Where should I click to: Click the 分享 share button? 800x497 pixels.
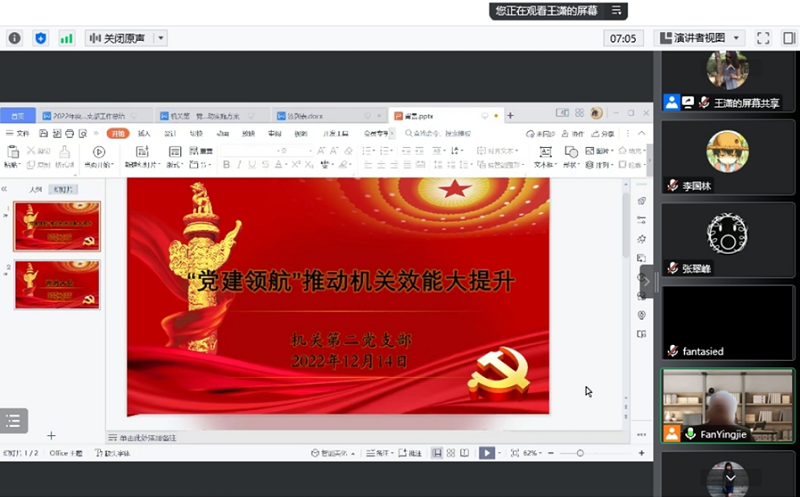pyautogui.click(x=603, y=134)
